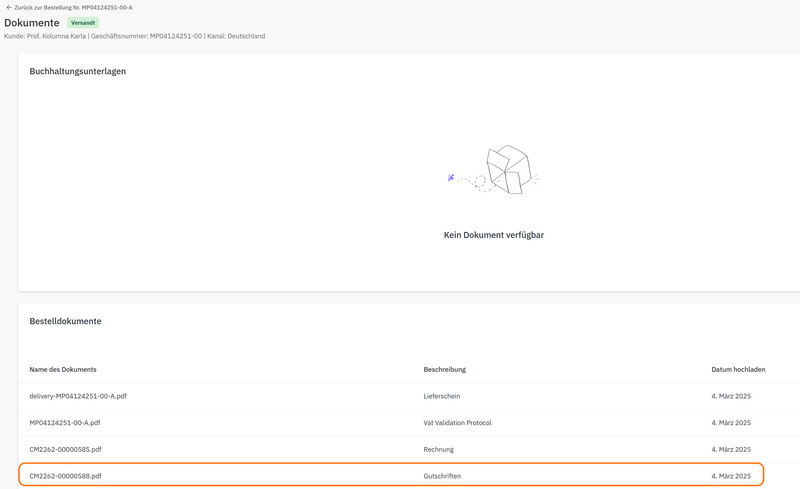Open the MP04124251-00-A.pdf file
Viewport: 800px width, 489px height.
[x=65, y=422]
